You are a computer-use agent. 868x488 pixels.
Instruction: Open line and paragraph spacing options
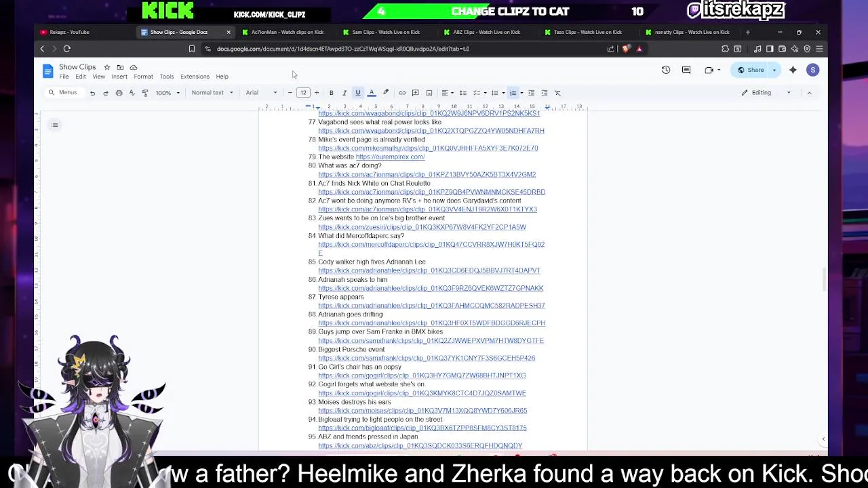coord(463,93)
